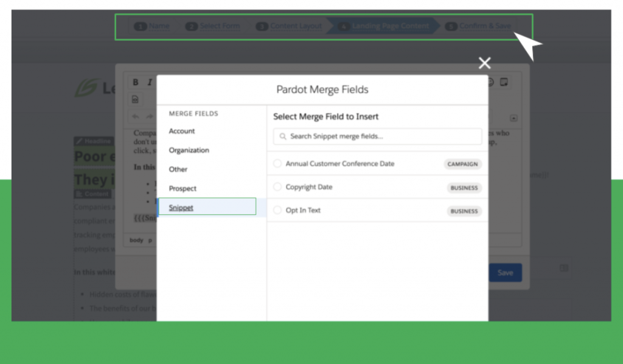Go to wizard step 2 Select Form
The width and height of the screenshot is (623, 364).
pos(212,26)
